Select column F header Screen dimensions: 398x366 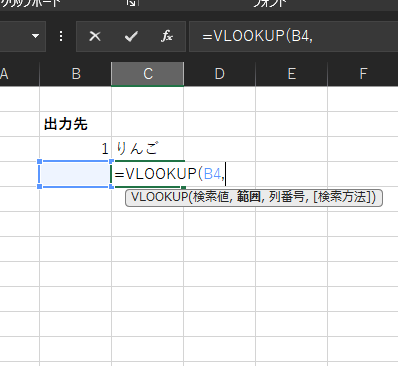(x=363, y=74)
